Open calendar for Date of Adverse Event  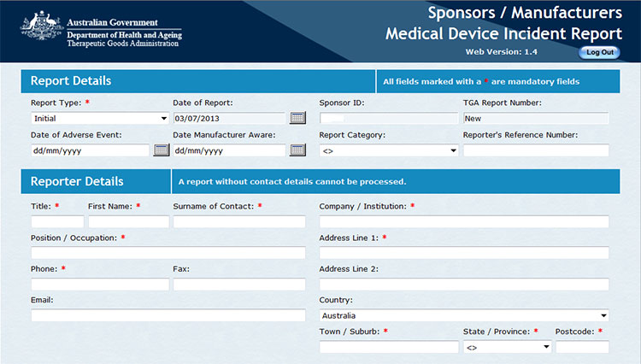coord(162,150)
